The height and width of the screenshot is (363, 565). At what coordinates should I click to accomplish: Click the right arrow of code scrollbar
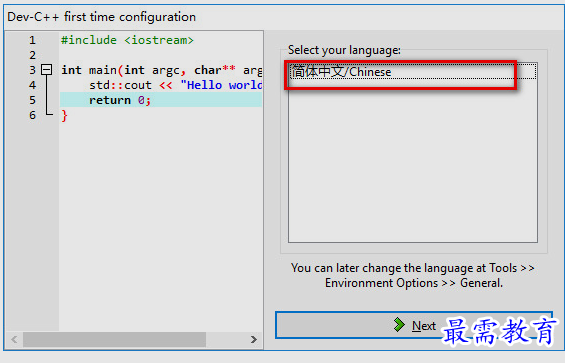254,339
